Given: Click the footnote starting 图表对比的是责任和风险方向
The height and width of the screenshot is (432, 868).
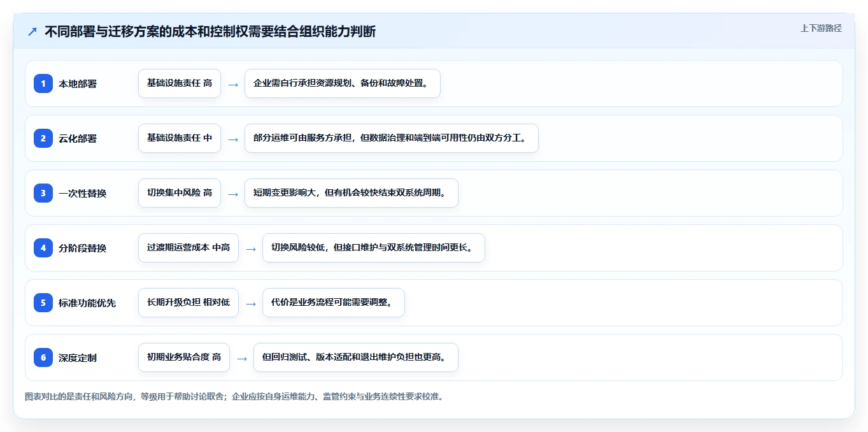Looking at the screenshot, I should click(x=234, y=396).
